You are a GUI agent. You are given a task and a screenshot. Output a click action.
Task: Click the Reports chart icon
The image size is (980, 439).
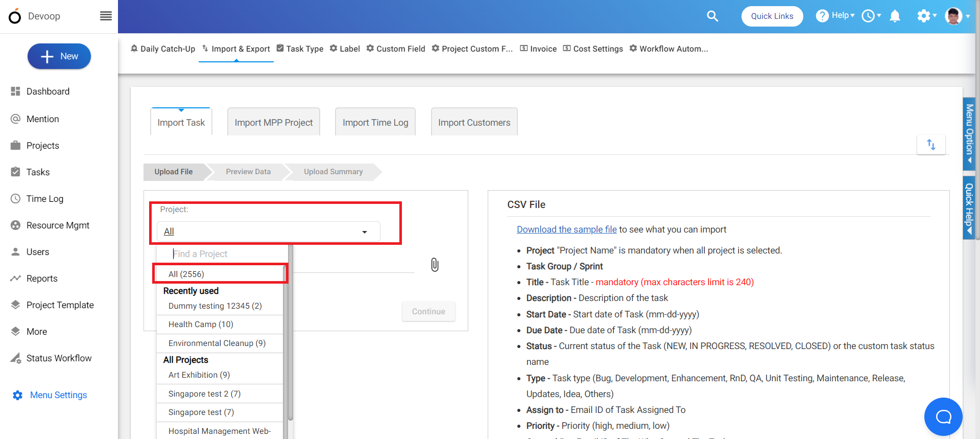pyautogui.click(x=15, y=279)
